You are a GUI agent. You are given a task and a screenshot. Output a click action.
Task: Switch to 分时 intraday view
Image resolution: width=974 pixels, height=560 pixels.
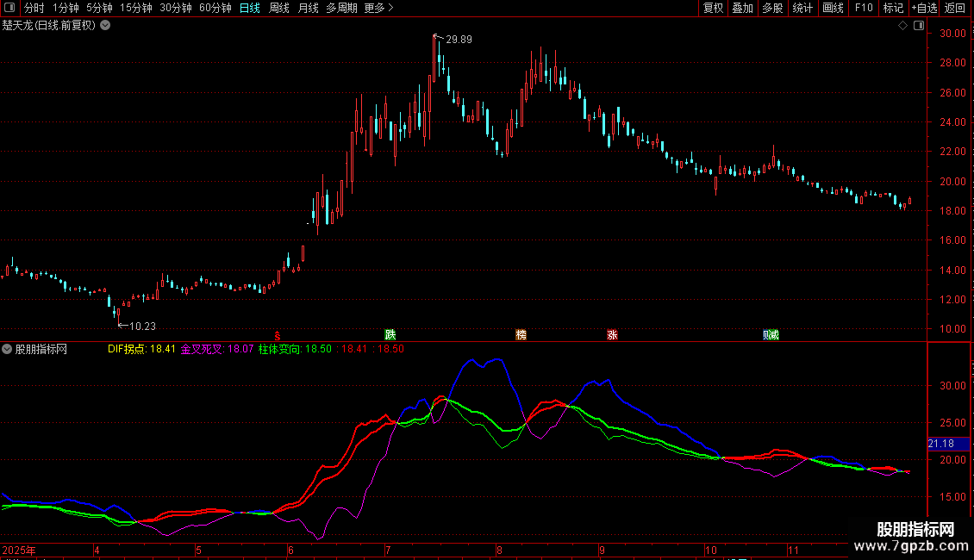(34, 8)
